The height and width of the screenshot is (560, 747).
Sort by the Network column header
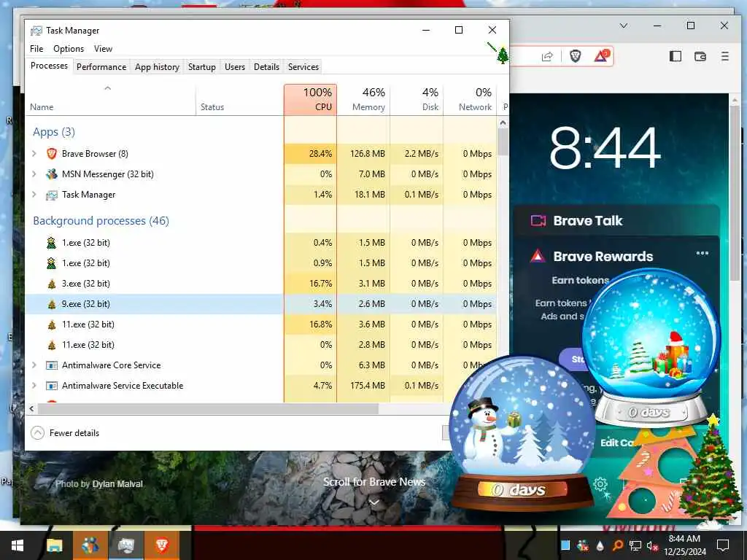(x=470, y=99)
